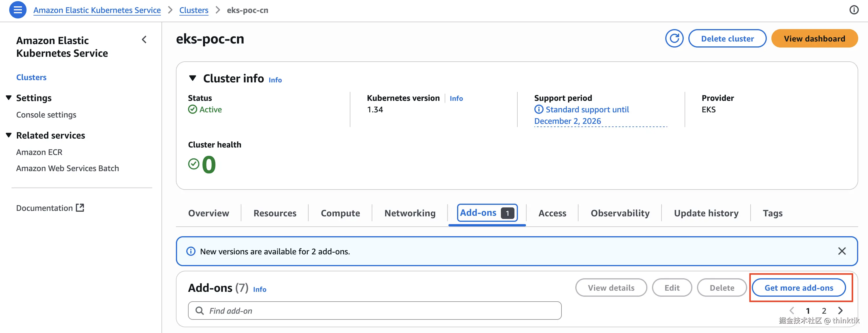Select add-ons page 1

click(x=808, y=311)
